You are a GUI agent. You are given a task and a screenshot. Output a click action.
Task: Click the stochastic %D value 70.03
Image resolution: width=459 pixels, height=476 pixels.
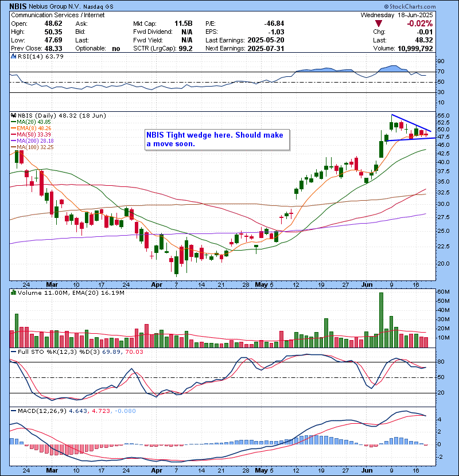coord(134,352)
